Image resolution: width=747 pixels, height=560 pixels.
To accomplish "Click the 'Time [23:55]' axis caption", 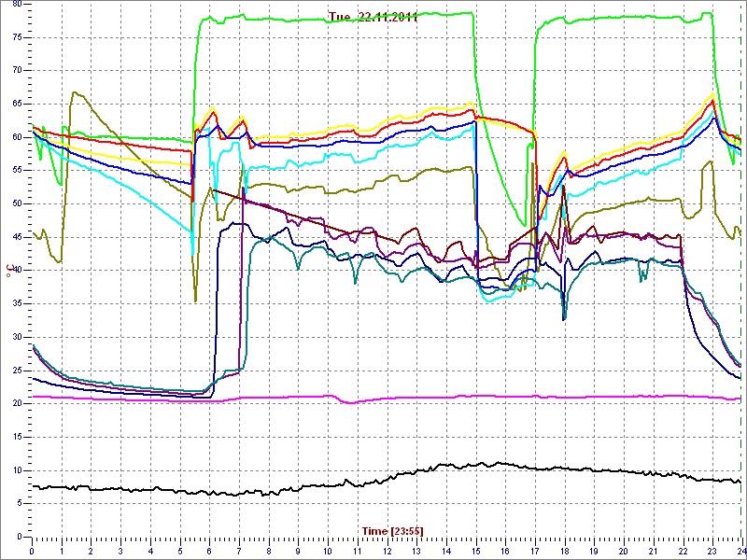I will [x=392, y=530].
